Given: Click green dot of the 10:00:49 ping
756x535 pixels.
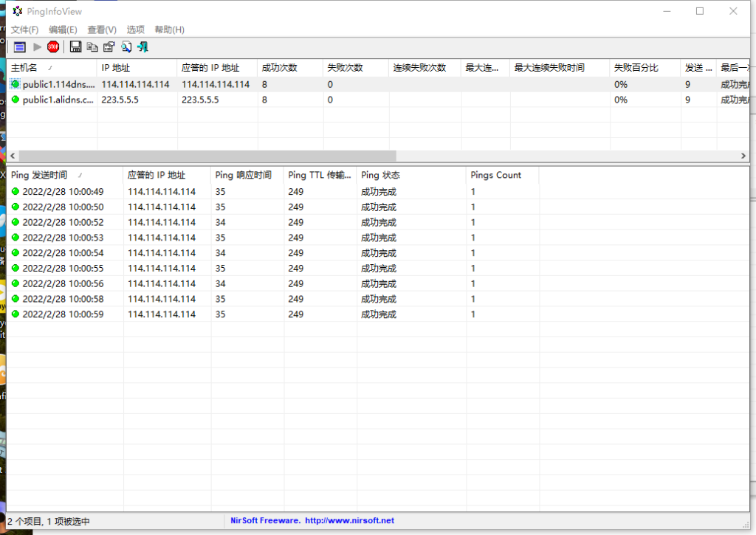Looking at the screenshot, I should (16, 191).
